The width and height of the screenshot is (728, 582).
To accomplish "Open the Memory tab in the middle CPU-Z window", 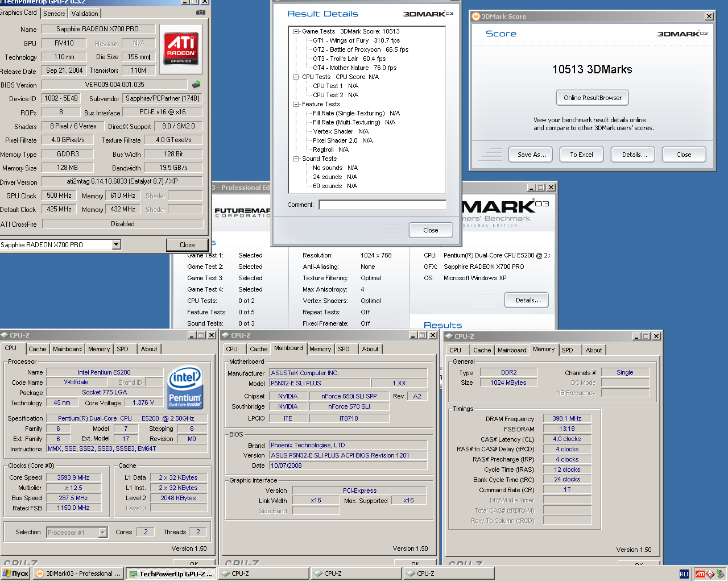I will (320, 349).
